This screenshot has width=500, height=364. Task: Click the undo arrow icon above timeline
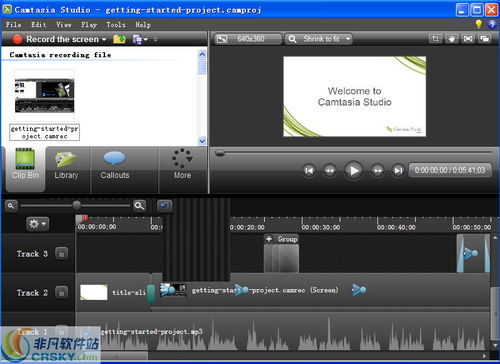164,205
